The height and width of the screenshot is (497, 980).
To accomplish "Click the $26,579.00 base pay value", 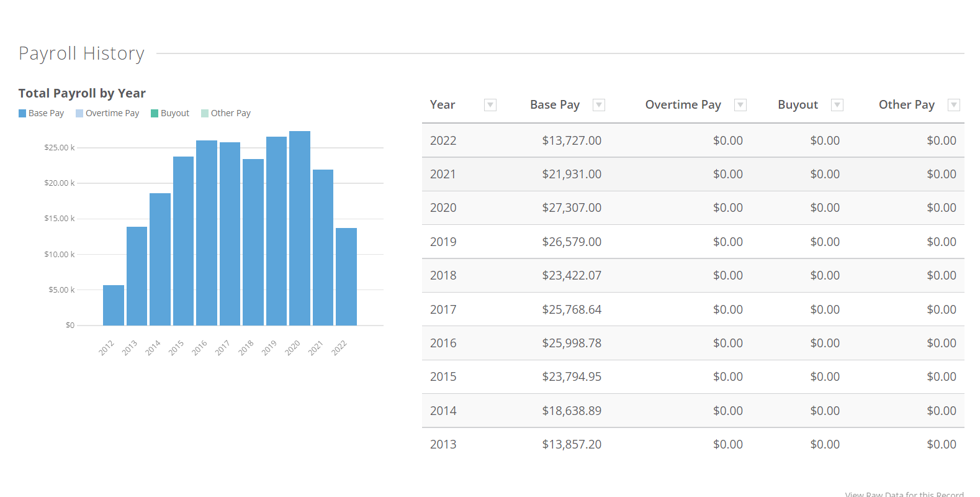I will [572, 242].
